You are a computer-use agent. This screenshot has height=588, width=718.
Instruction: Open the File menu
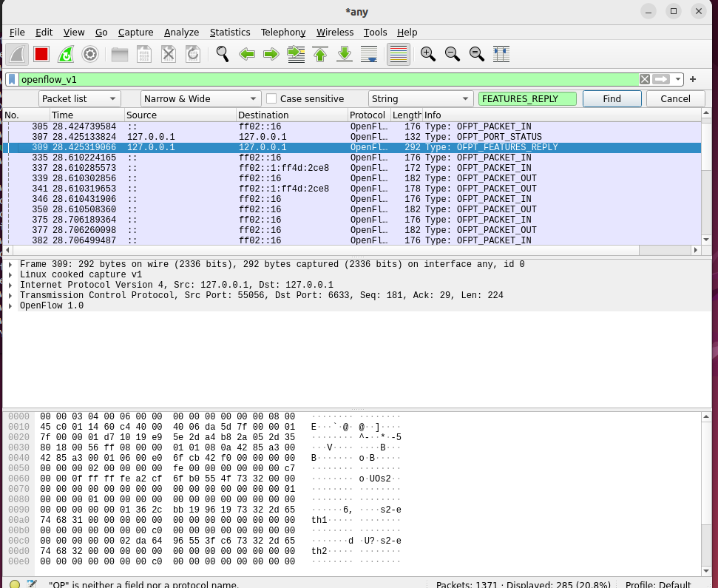(x=17, y=33)
